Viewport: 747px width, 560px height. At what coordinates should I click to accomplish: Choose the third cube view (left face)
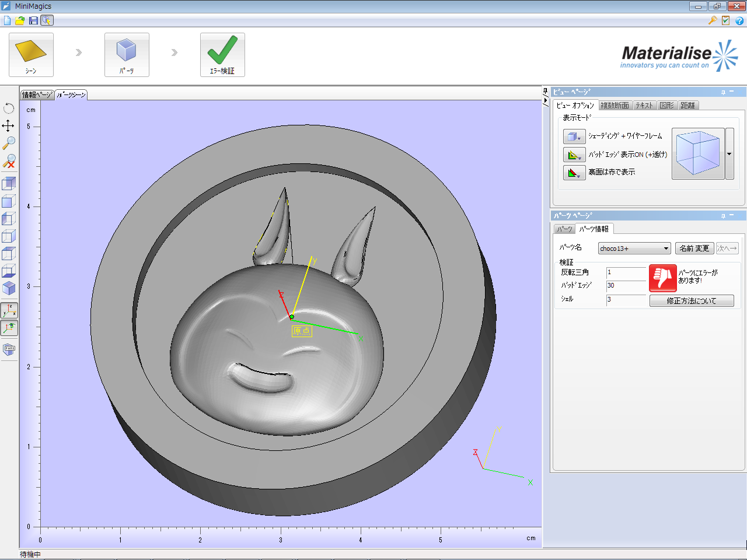(x=9, y=219)
